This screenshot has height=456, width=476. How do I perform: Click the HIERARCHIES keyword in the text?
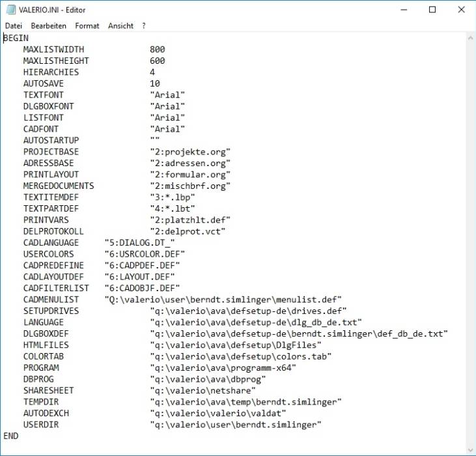[51, 72]
